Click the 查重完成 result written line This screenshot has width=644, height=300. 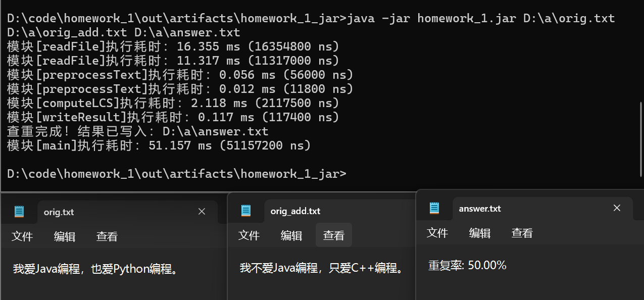tap(138, 132)
